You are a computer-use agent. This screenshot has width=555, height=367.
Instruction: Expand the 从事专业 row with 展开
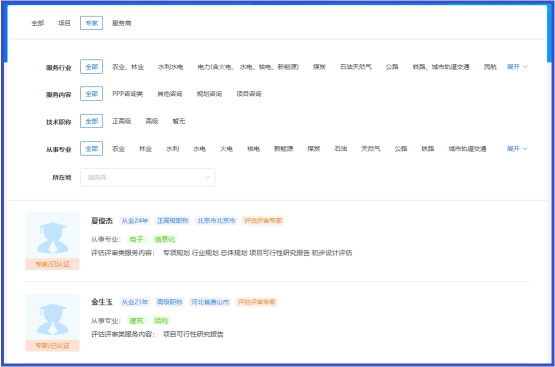click(517, 149)
